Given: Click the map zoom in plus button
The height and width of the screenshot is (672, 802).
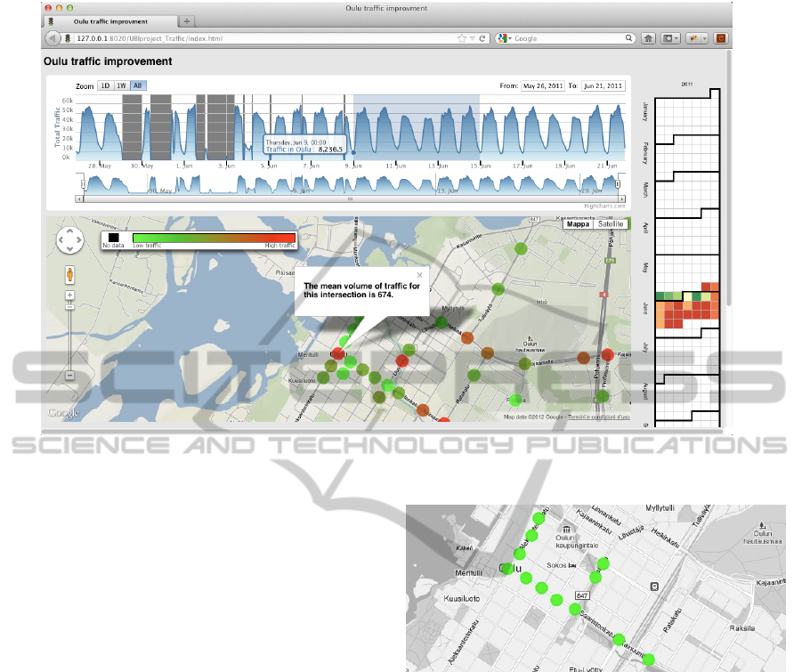Looking at the screenshot, I should coord(69,295).
